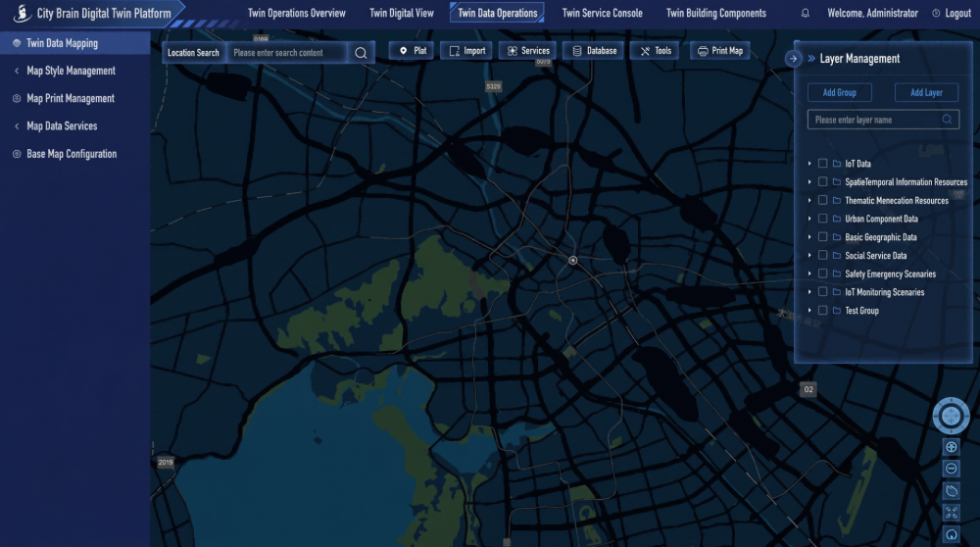Click the Welcome, Administrator text
The image size is (980, 547).
[872, 13]
